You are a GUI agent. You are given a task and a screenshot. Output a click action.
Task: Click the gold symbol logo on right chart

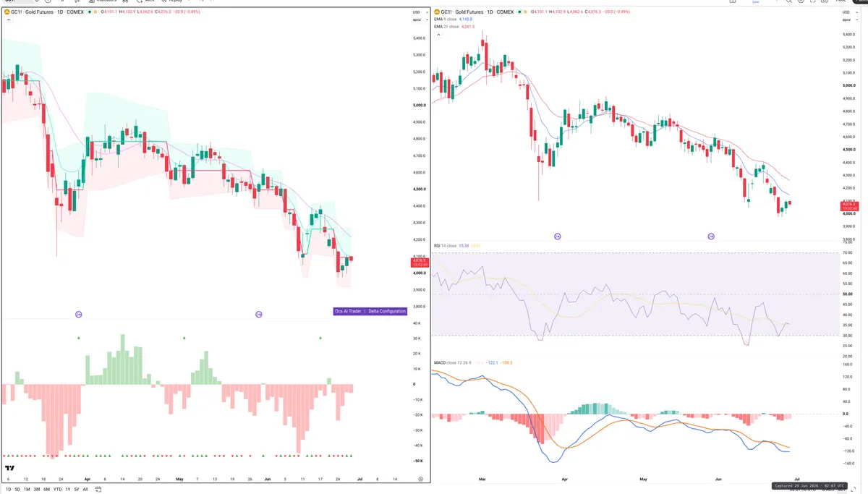437,12
